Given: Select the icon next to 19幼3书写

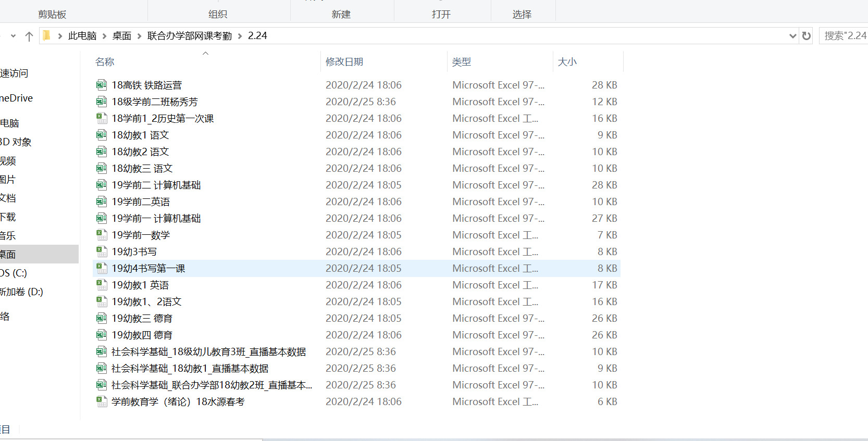Looking at the screenshot, I should (102, 251).
